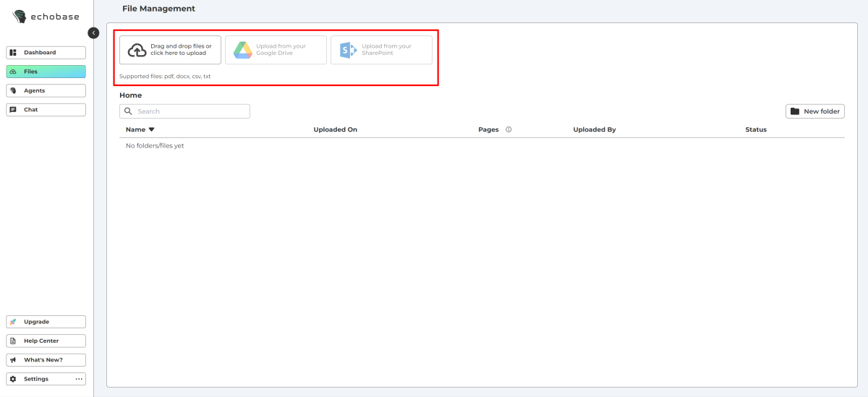Open the Help Center
868x397 pixels.
click(46, 341)
